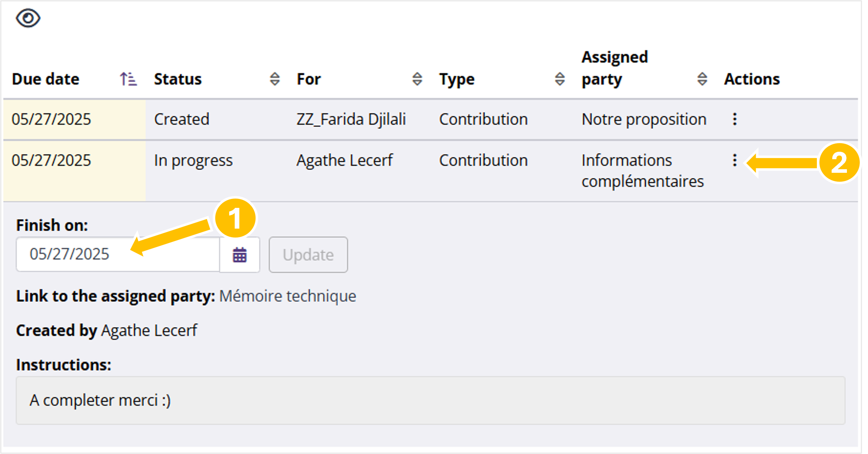Click the Due date column header

click(45, 79)
